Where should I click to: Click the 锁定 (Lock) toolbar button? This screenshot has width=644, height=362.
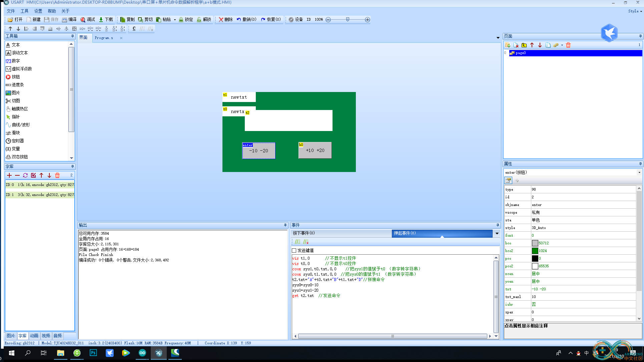point(186,20)
